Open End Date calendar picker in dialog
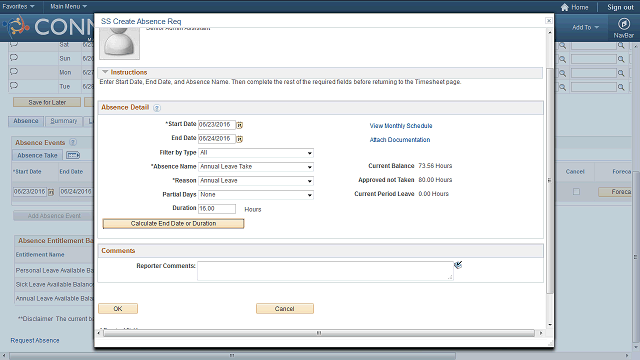The height and width of the screenshot is (360, 640). (x=240, y=139)
